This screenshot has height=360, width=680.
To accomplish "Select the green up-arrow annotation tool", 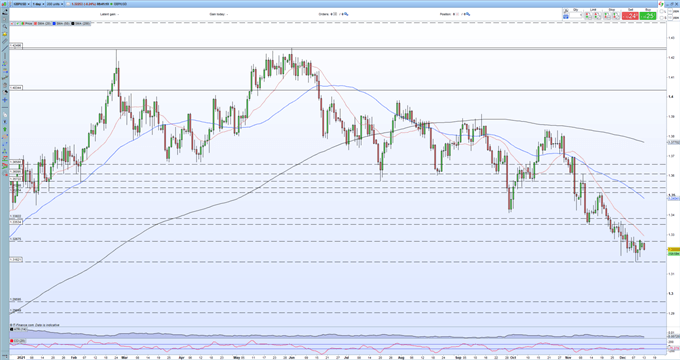I will point(5,129).
